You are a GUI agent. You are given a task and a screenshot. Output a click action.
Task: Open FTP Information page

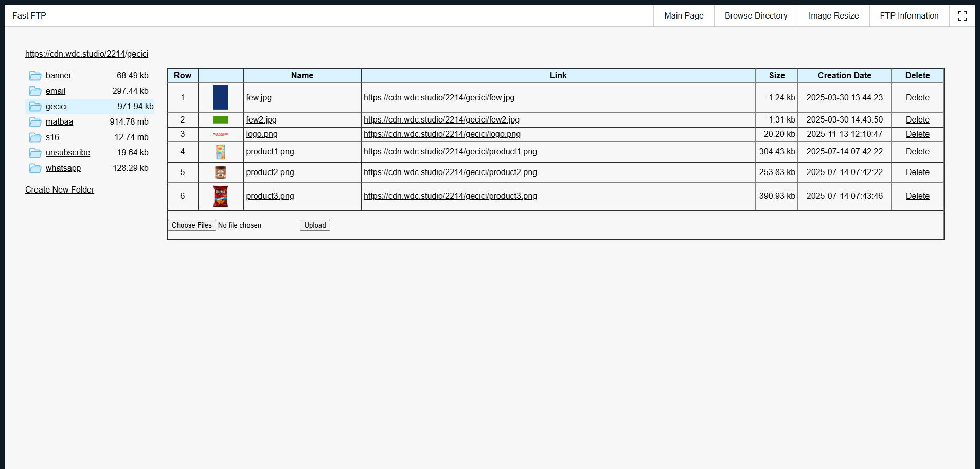909,15
